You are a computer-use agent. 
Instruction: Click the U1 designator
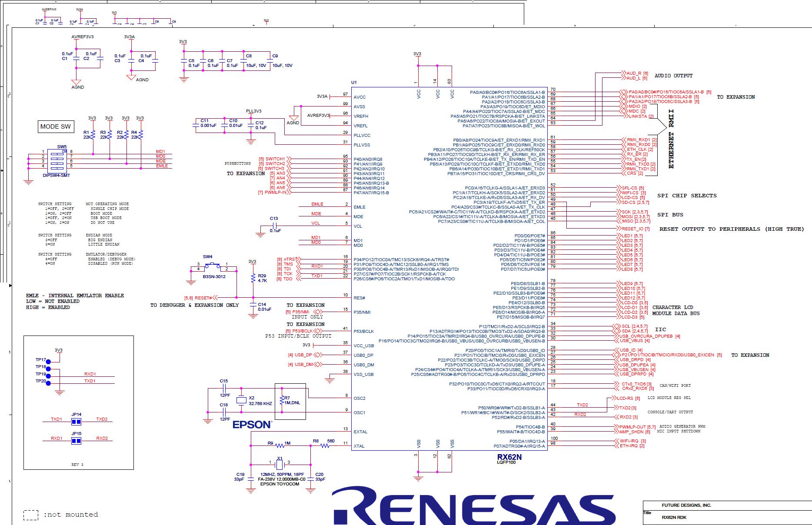354,83
